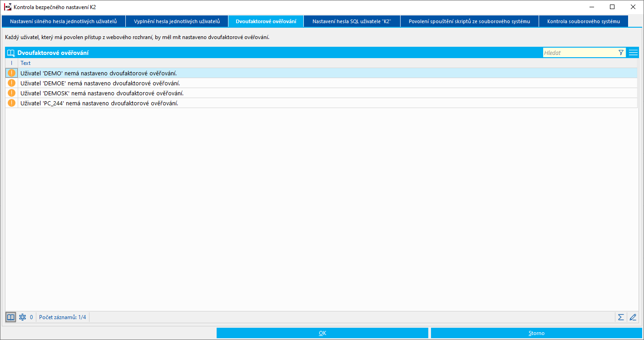The image size is (644, 340).
Task: Maximize the K2 window
Action: (x=612, y=7)
